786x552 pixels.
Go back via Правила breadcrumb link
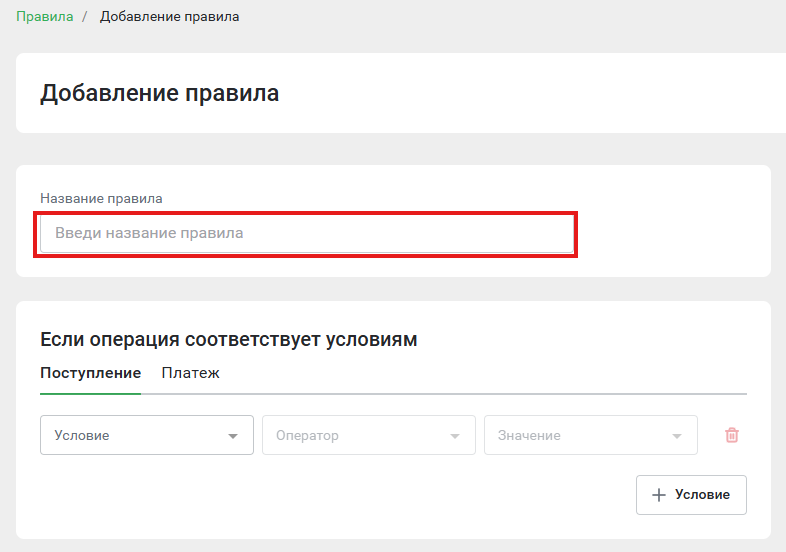45,17
